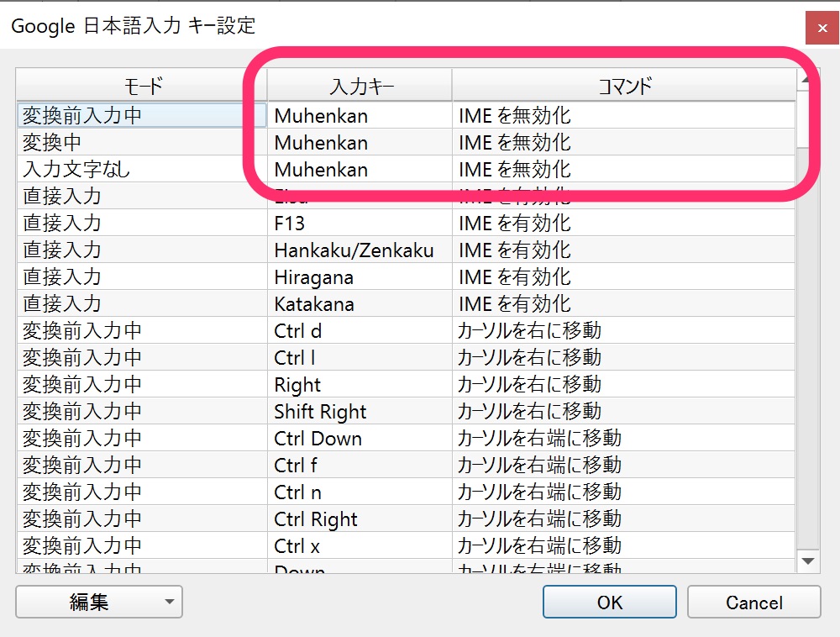The height and width of the screenshot is (637, 840).
Task: Select the Ctrl d key cell
Action: [x=360, y=330]
